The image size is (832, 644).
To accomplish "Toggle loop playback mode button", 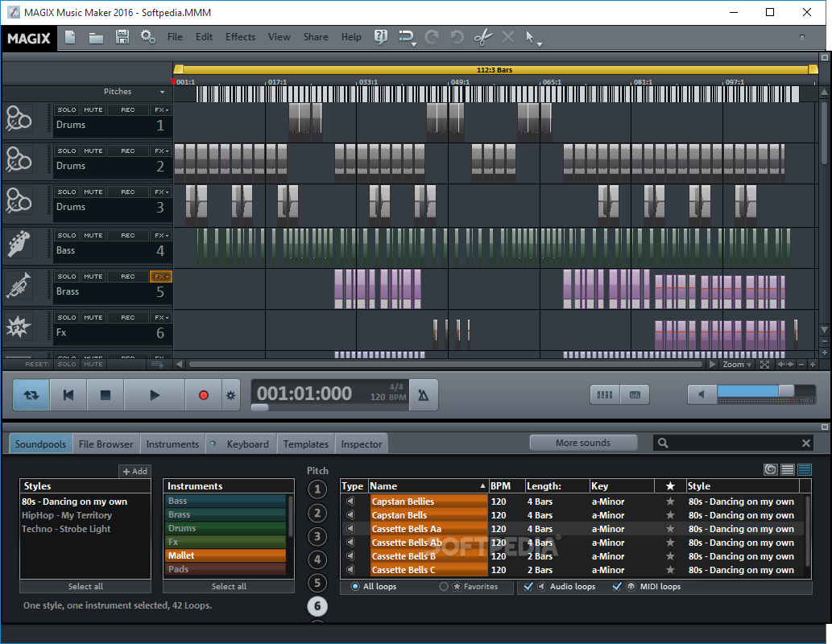I will click(x=31, y=395).
